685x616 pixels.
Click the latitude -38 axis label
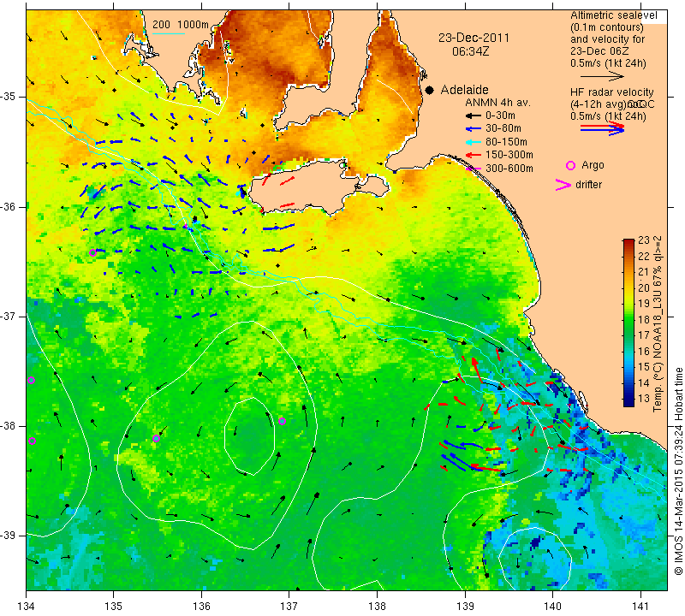pyautogui.click(x=9, y=426)
